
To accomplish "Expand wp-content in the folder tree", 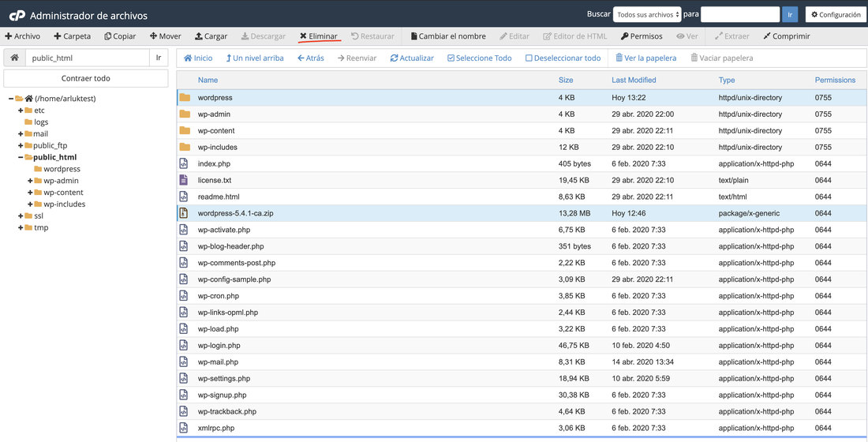I will [31, 193].
